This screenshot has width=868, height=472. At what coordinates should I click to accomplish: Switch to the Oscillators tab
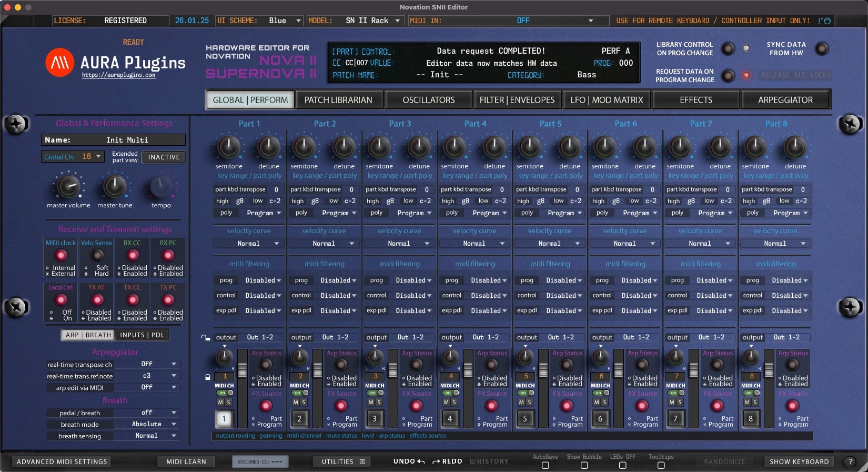click(x=429, y=100)
